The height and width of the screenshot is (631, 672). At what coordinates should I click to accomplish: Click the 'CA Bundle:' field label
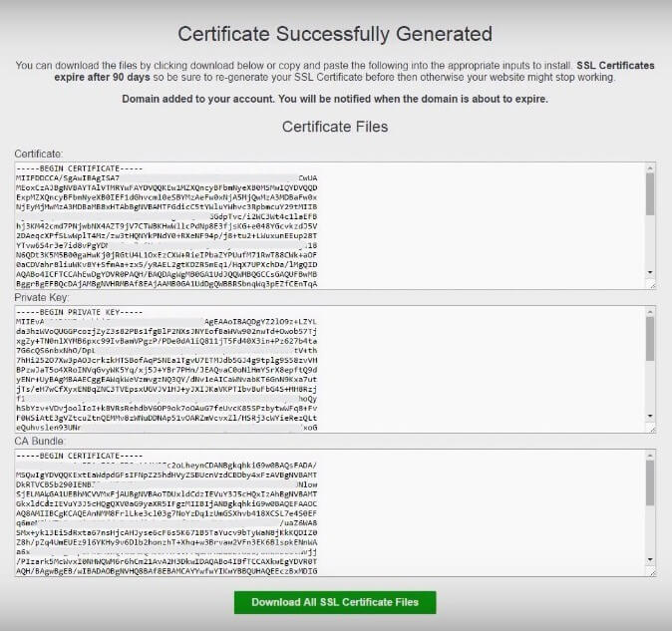point(40,441)
